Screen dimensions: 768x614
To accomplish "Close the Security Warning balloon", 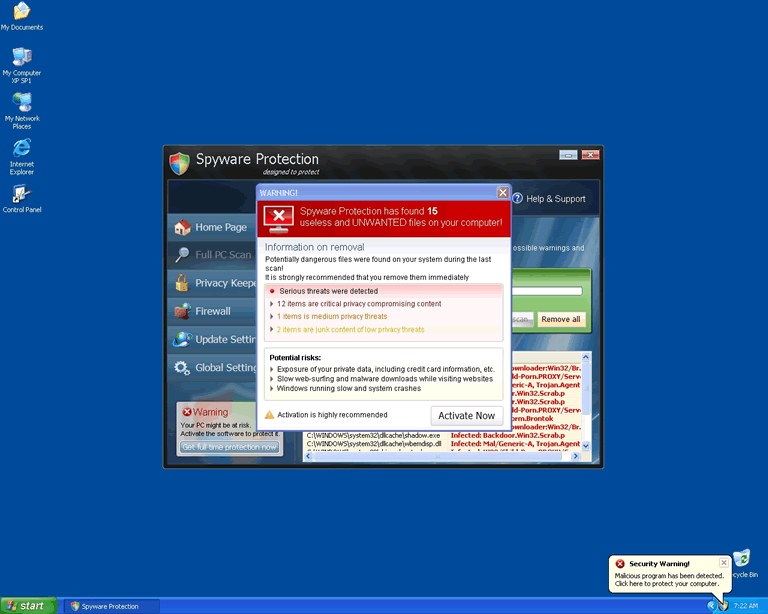I will click(x=724, y=563).
